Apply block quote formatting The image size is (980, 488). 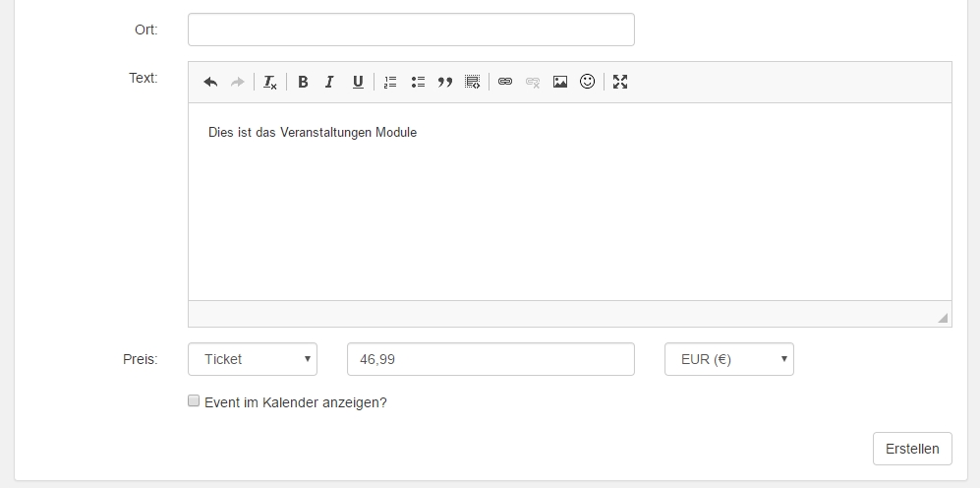point(445,82)
